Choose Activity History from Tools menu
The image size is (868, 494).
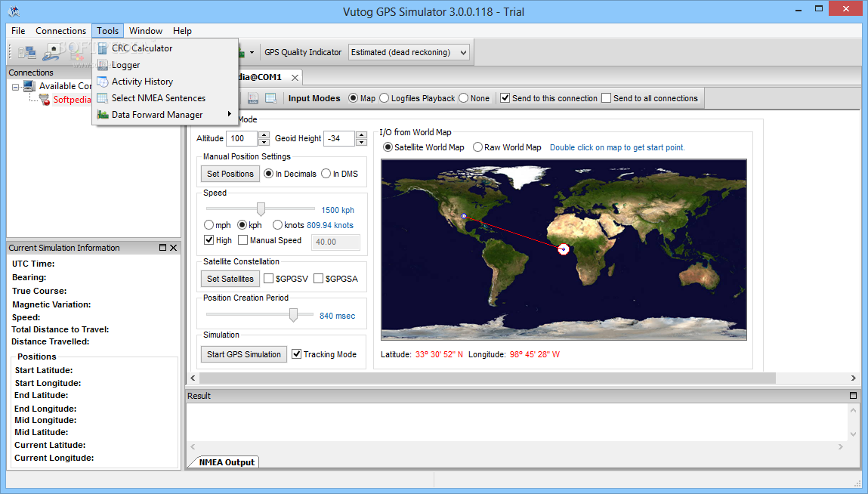165,82
